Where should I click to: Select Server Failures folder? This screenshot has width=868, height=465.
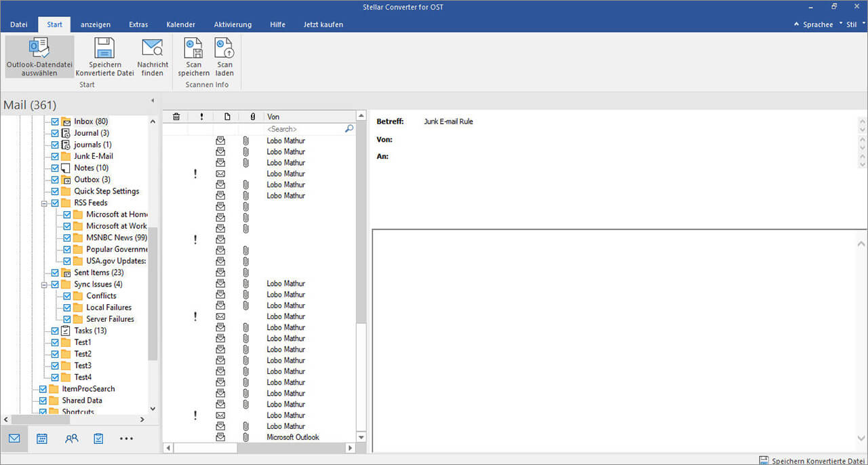(x=110, y=319)
